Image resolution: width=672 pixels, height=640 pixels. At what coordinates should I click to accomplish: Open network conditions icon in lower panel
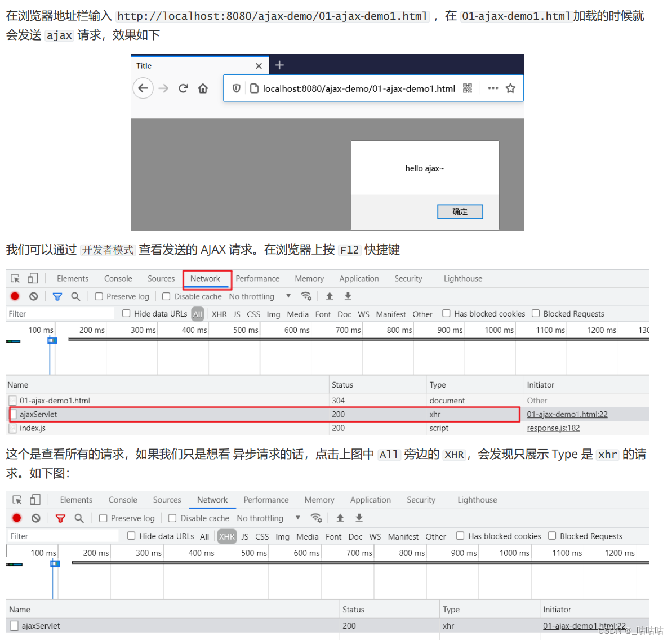point(317,518)
